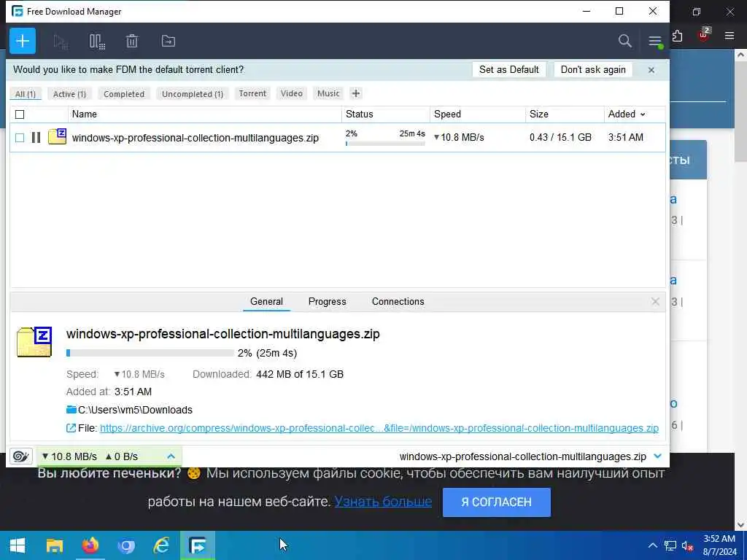Image resolution: width=747 pixels, height=560 pixels.
Task: Click the large zip icon in General panel
Action: click(x=34, y=342)
